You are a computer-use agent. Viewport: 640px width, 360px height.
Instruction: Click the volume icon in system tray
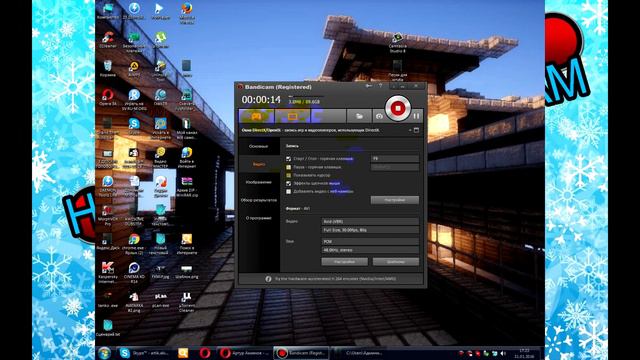(503, 353)
